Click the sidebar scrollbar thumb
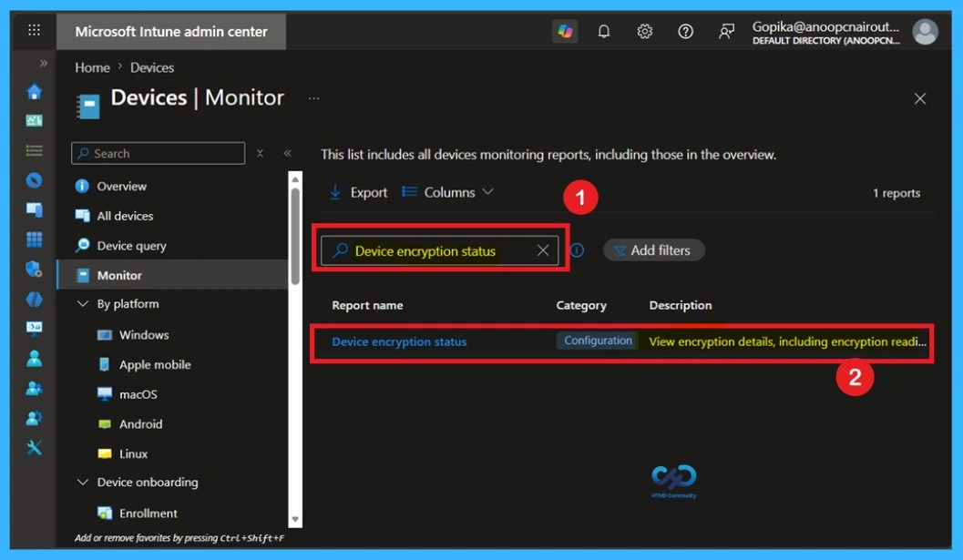Screen dimensions: 963x560 [295, 237]
